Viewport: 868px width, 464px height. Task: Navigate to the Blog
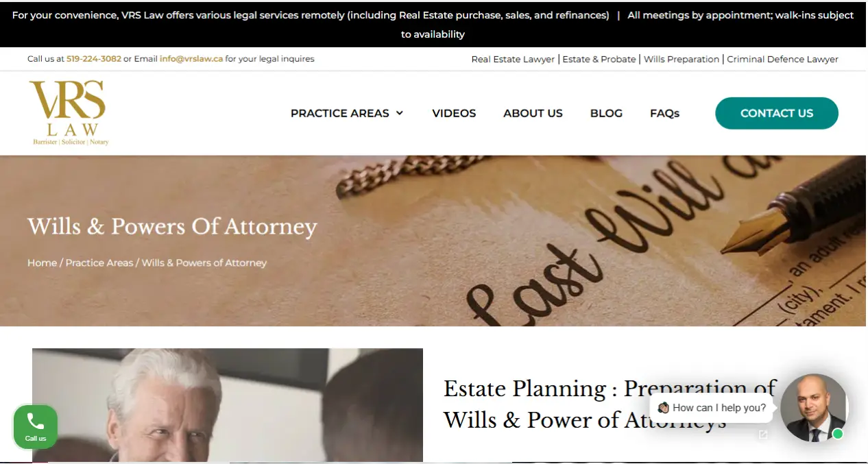606,113
